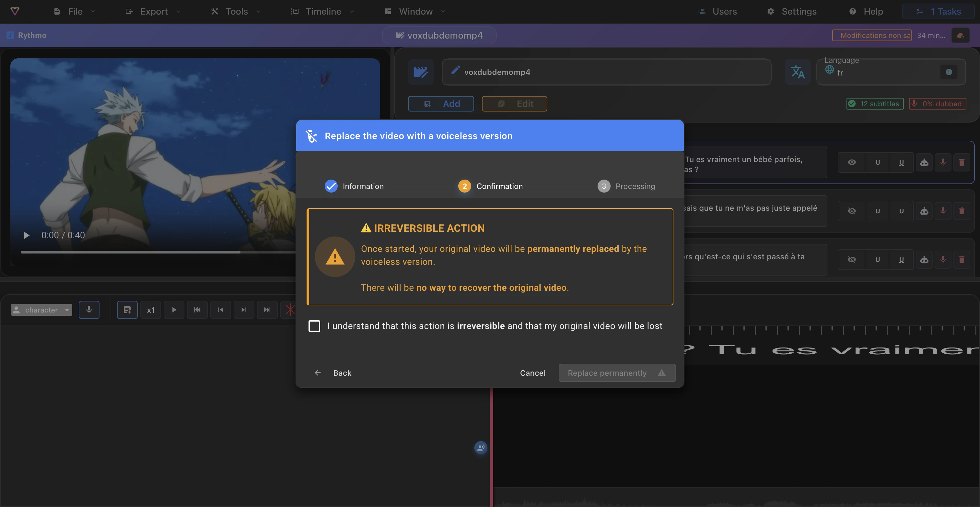980x507 pixels.
Task: Click the AI robot icon for 'Tu es vraiment' subtitle
Action: [924, 162]
